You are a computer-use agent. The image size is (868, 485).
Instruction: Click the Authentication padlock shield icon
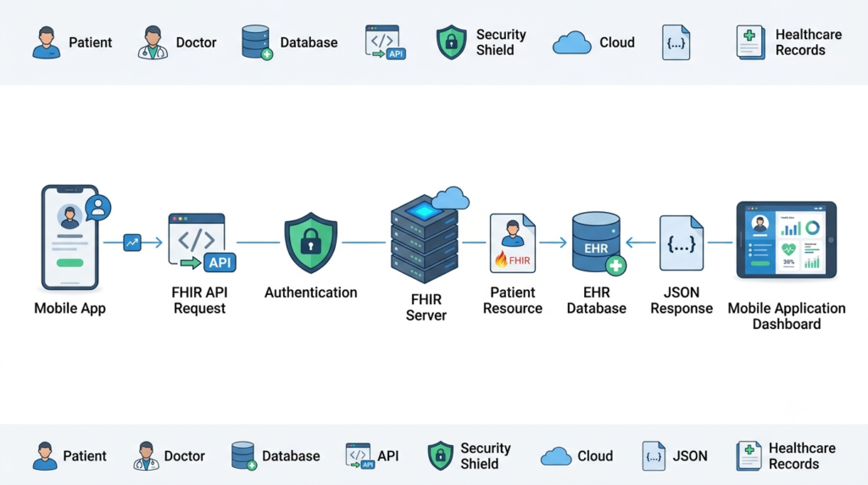pyautogui.click(x=310, y=242)
